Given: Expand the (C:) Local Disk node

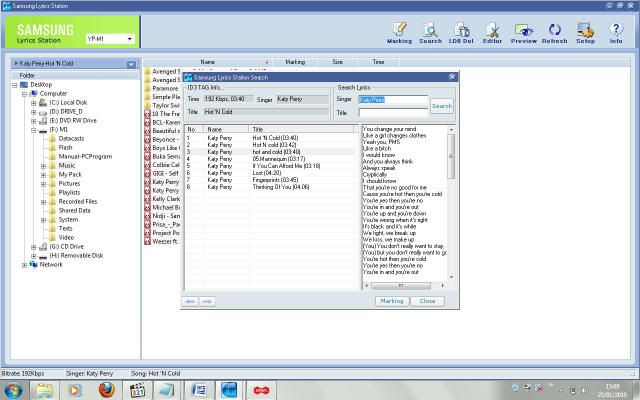Looking at the screenshot, I should (33, 103).
